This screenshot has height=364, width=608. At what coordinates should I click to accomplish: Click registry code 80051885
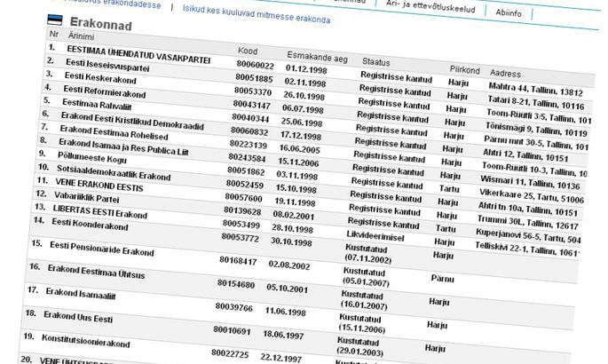click(254, 78)
